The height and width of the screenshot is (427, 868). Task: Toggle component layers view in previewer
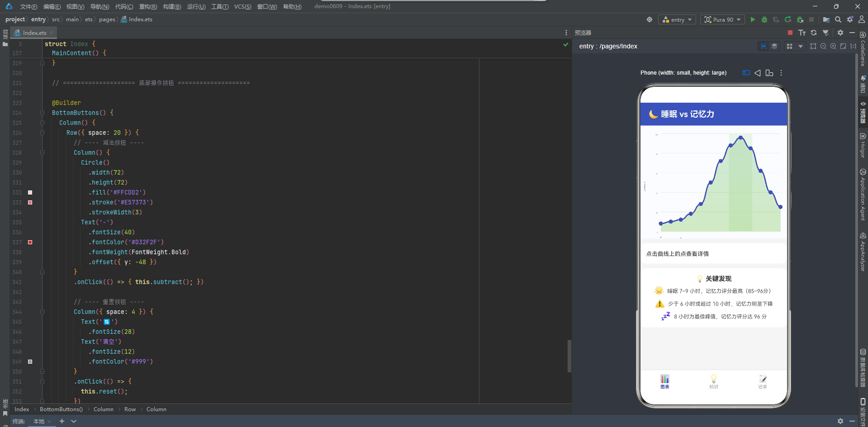click(x=774, y=46)
